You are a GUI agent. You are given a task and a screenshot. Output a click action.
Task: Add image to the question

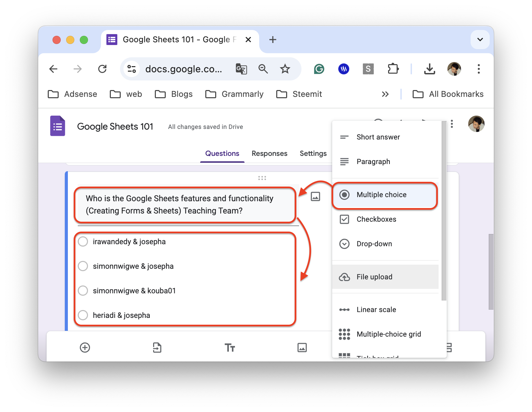[315, 196]
